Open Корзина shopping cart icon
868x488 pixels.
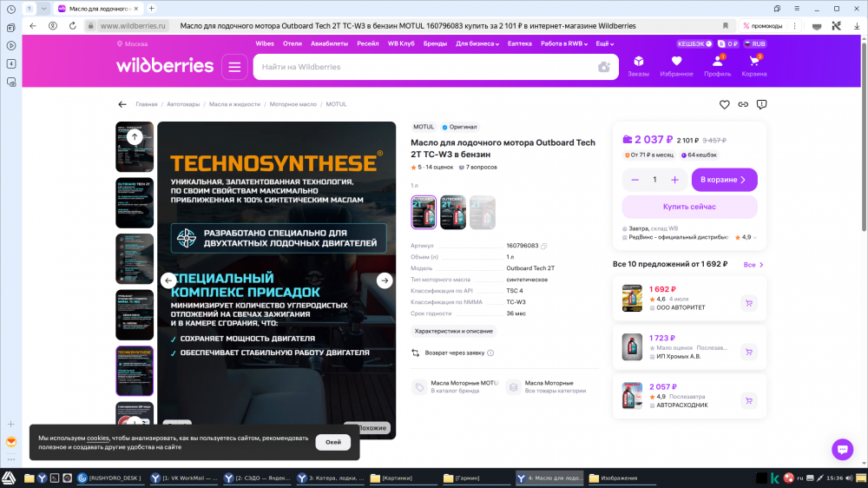click(754, 66)
